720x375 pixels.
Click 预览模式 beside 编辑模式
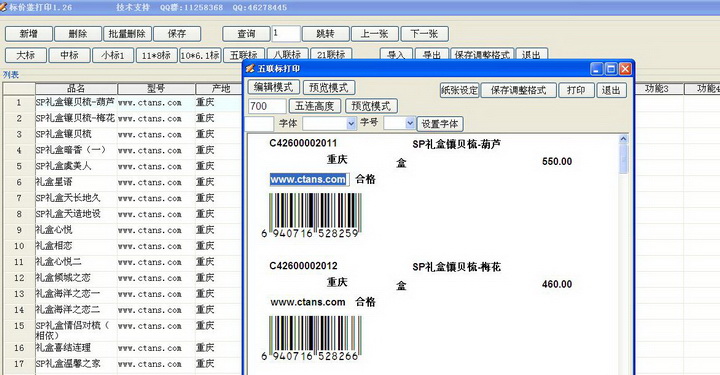point(329,87)
